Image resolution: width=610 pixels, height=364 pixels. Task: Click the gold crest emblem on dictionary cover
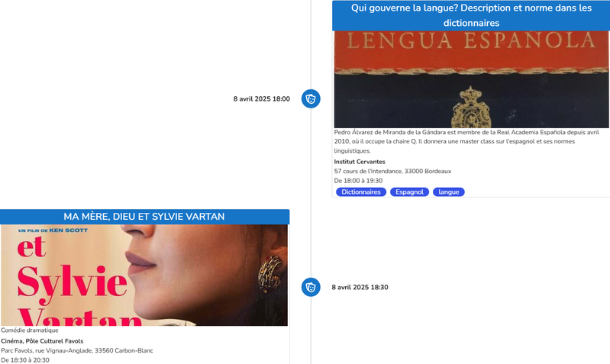tap(471, 108)
